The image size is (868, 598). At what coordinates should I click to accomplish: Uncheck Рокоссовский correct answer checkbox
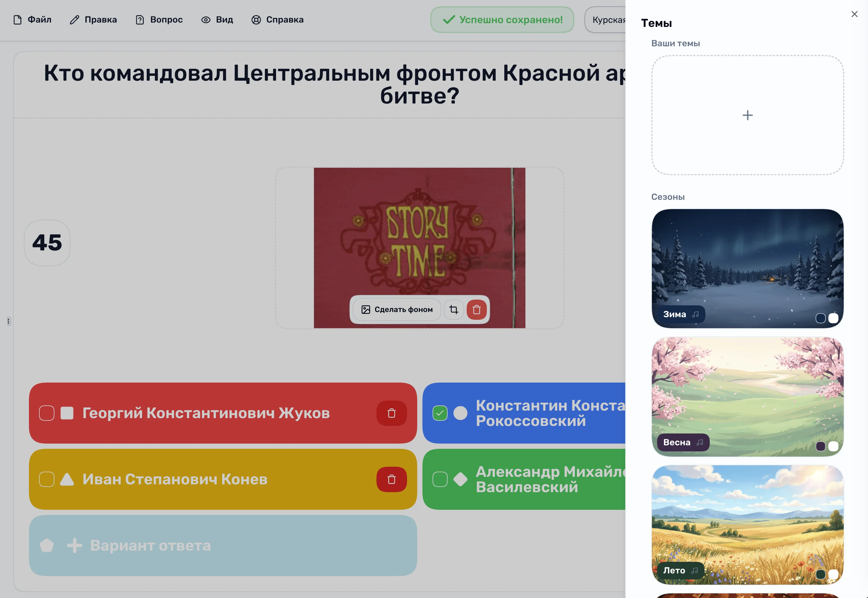point(440,413)
